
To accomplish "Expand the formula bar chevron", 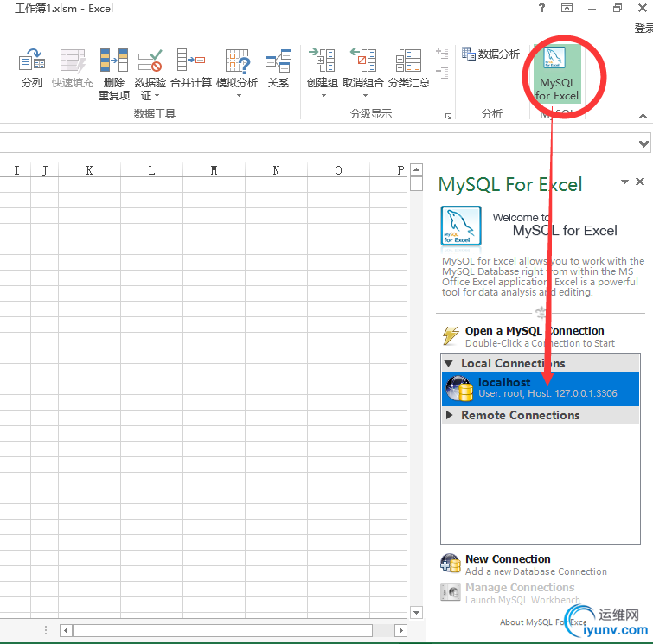I will [643, 144].
